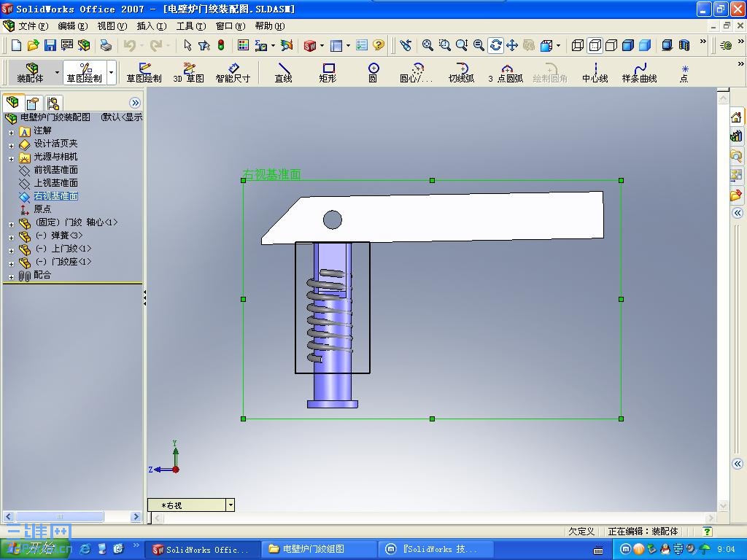Switch to Hidden Lines Visible display
This screenshot has height=560, width=747.
pyautogui.click(x=595, y=45)
